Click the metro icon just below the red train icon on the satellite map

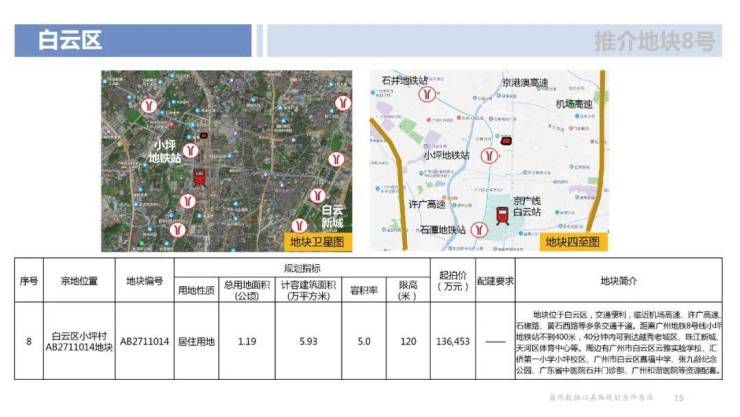coord(187,201)
